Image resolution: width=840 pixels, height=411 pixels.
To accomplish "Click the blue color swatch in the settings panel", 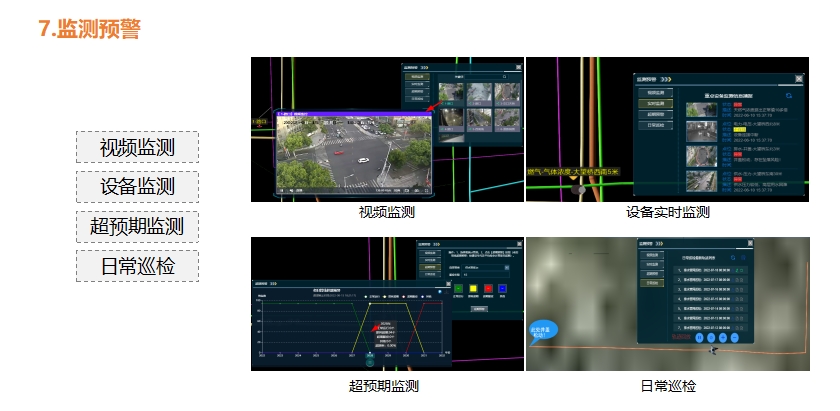I will pyautogui.click(x=502, y=288).
